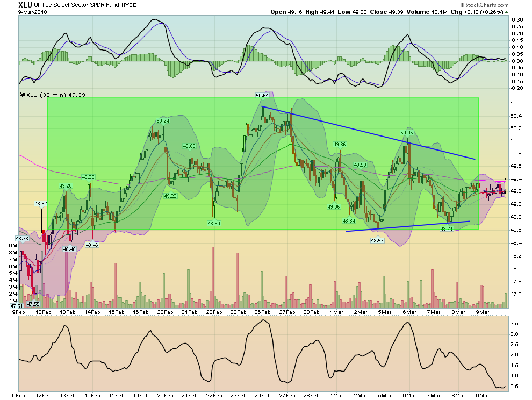Click the 49.86 price label
This screenshot has height=400, width=532.
point(340,144)
